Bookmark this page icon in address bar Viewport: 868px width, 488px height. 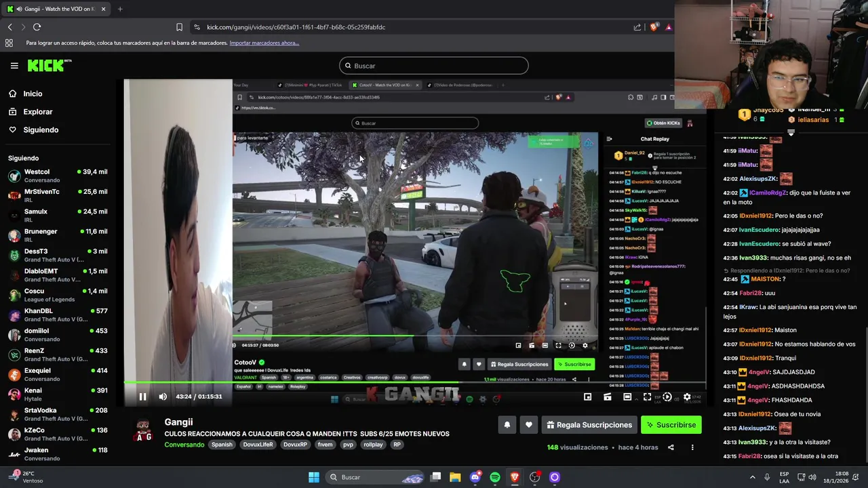point(179,27)
